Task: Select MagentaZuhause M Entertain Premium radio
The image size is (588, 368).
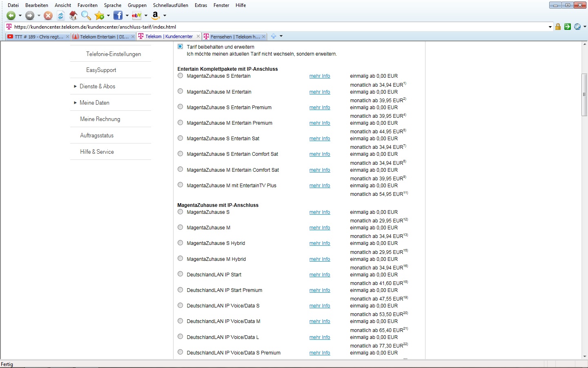Action: 180,123
